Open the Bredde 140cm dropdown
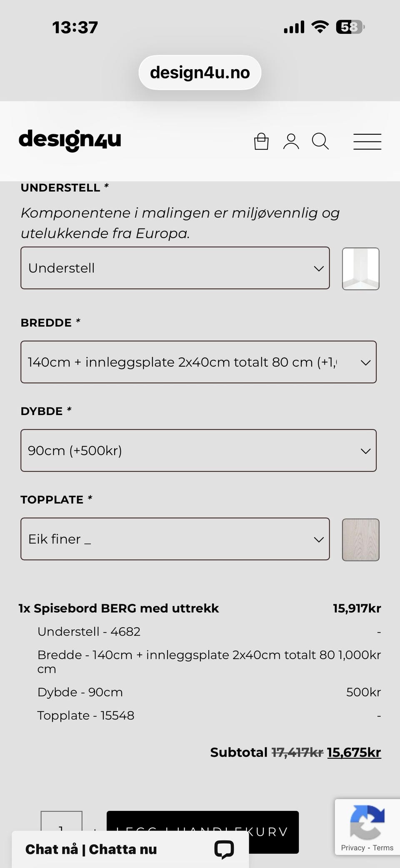The height and width of the screenshot is (868, 400). [198, 362]
